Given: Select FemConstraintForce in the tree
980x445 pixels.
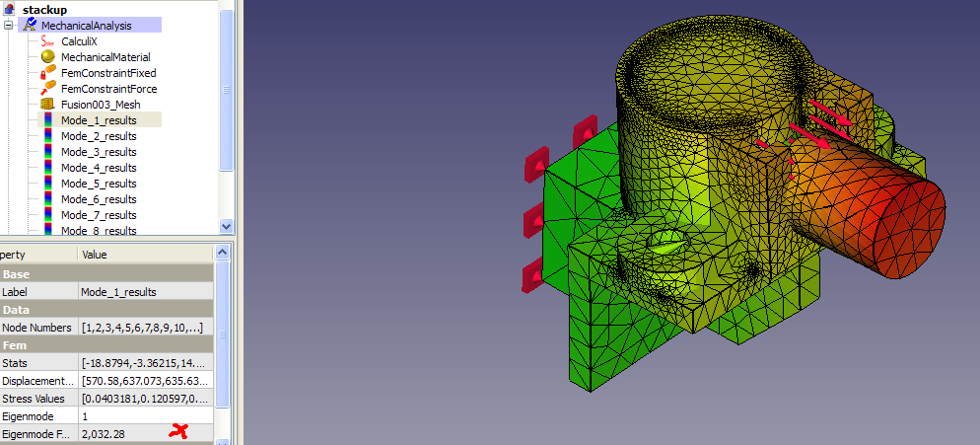Looking at the screenshot, I should coord(108,89).
